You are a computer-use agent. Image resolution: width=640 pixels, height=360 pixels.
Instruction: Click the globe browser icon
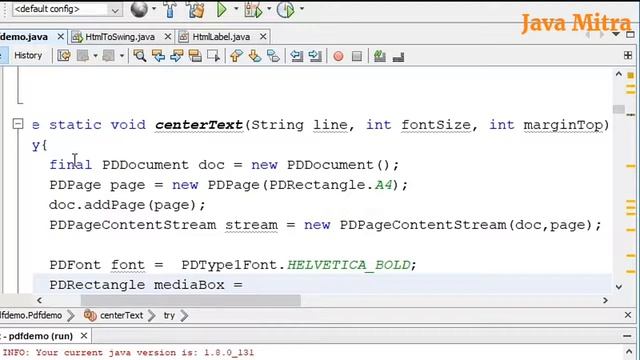[x=139, y=9]
